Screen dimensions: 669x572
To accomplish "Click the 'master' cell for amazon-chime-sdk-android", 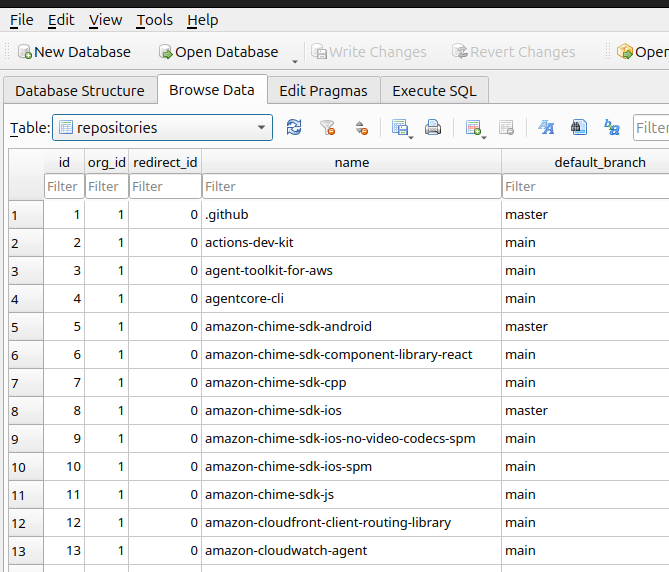I will (x=585, y=327).
